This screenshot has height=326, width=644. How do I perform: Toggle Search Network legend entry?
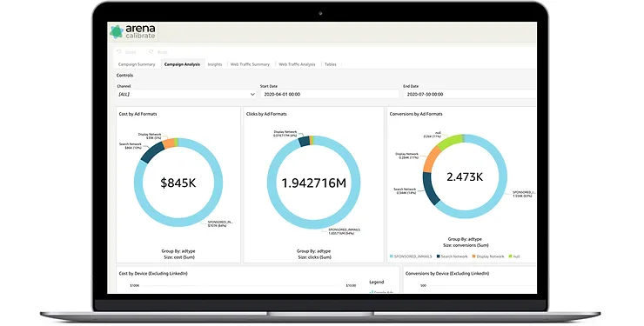tap(453, 256)
